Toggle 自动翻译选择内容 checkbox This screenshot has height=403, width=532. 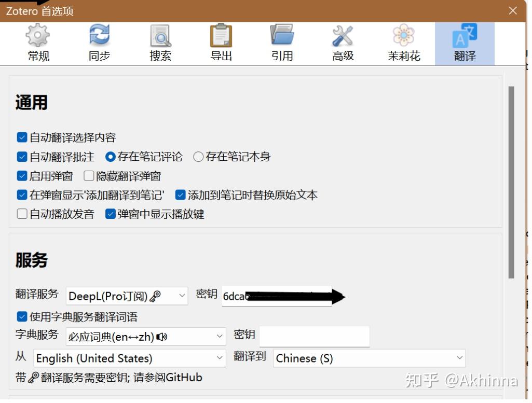tap(22, 137)
